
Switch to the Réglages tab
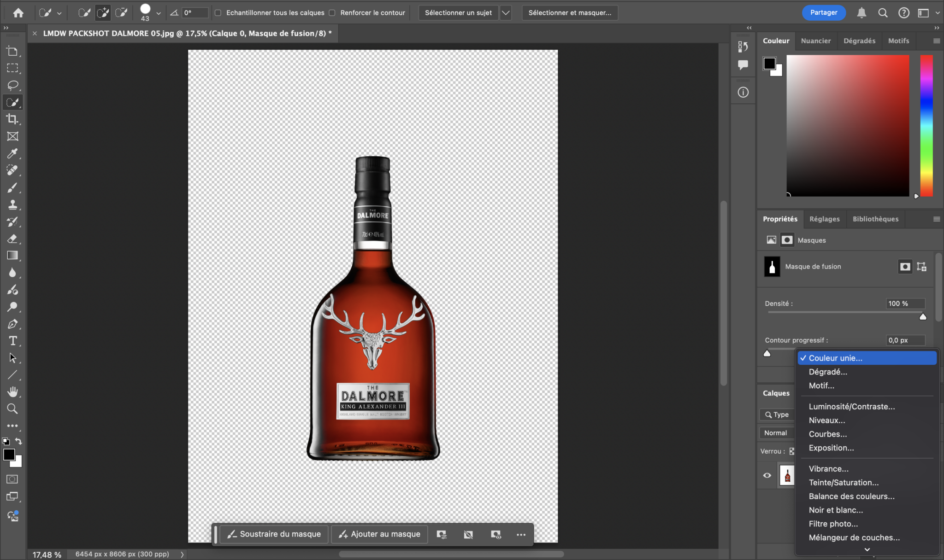pos(825,219)
